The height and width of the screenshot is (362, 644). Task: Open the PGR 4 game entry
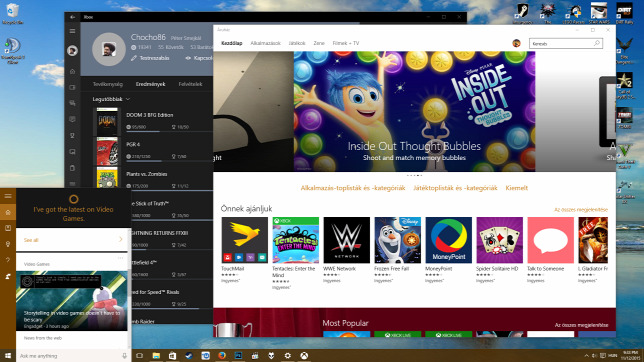152,151
